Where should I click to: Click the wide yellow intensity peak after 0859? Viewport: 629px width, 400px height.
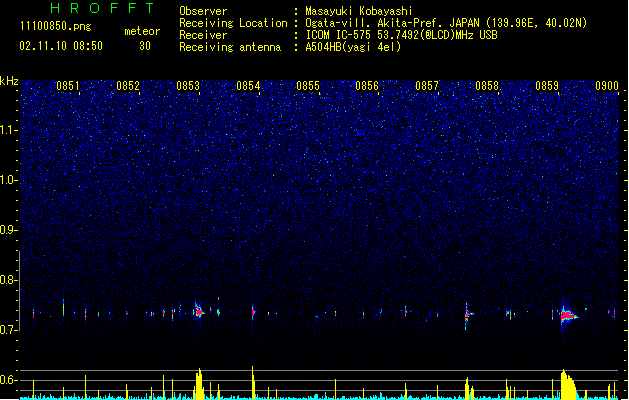[x=568, y=384]
